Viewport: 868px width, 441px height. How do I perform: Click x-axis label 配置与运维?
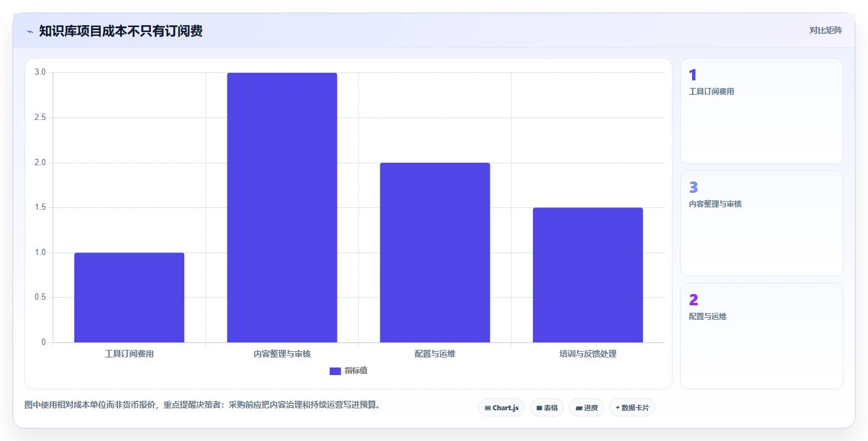(435, 354)
